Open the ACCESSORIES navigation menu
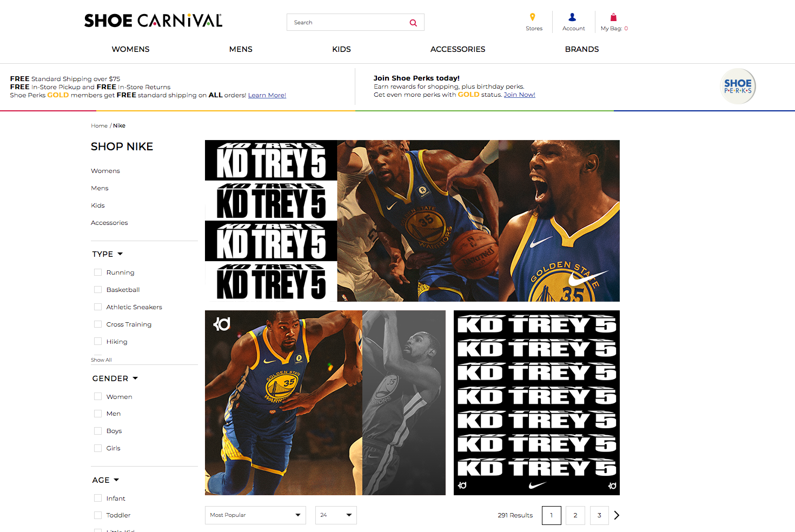795x532 pixels. pos(458,49)
